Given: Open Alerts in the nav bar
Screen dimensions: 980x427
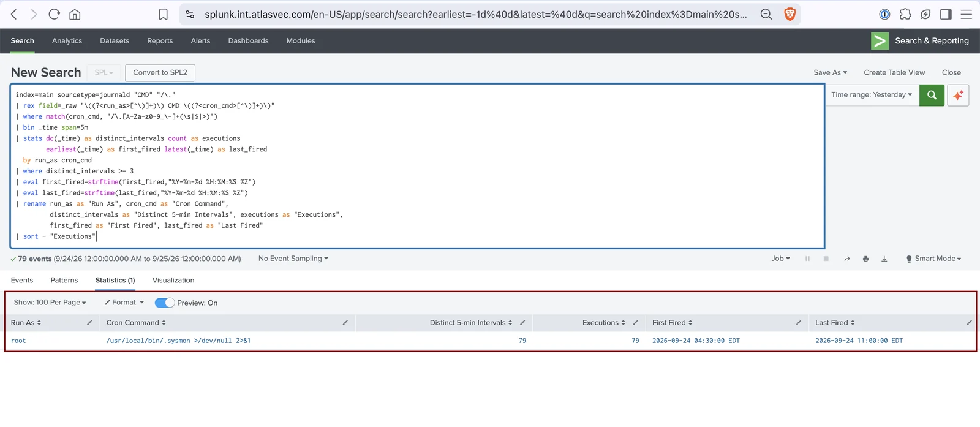Looking at the screenshot, I should [x=200, y=41].
